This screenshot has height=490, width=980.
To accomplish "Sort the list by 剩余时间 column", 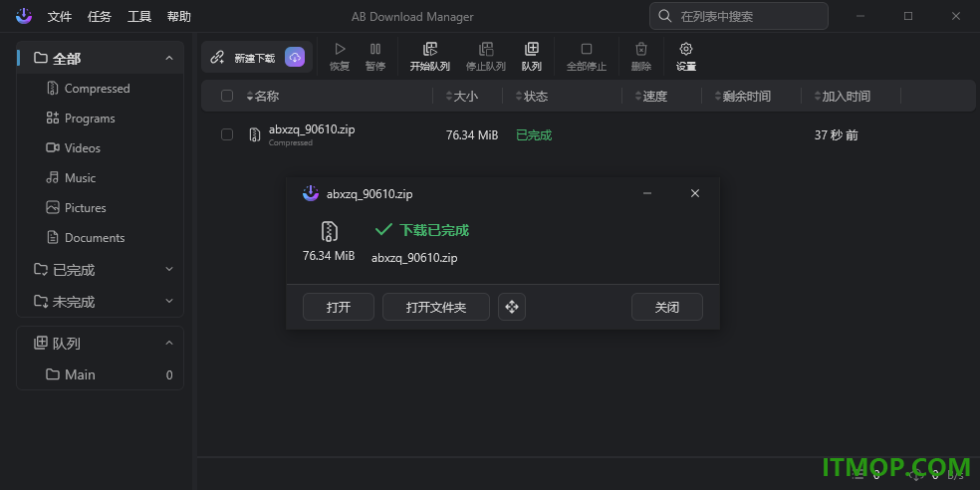I will click(743, 97).
